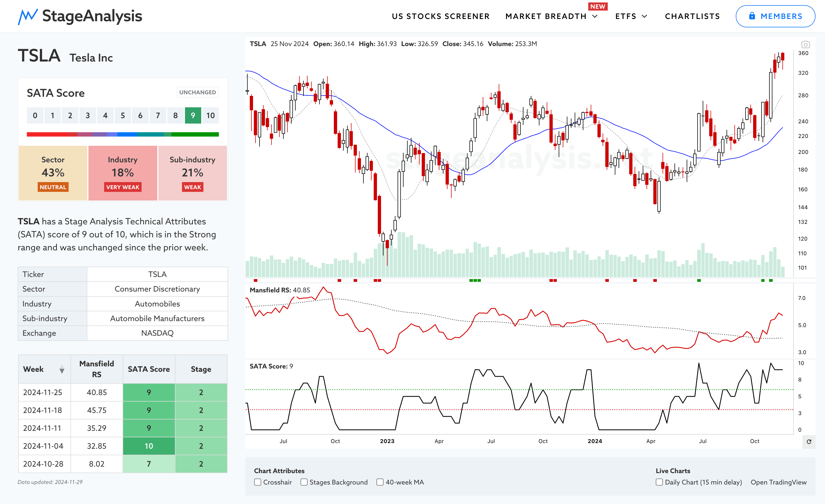Click the Stage column header

point(201,369)
